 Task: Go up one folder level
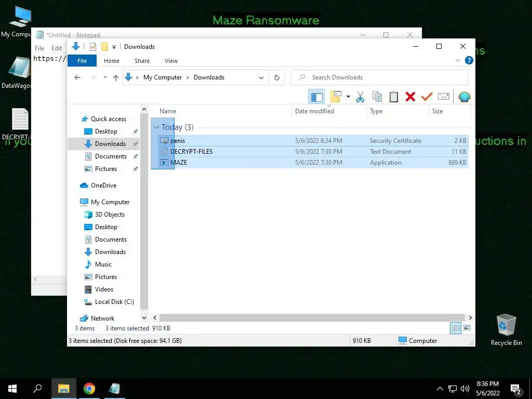[x=116, y=78]
